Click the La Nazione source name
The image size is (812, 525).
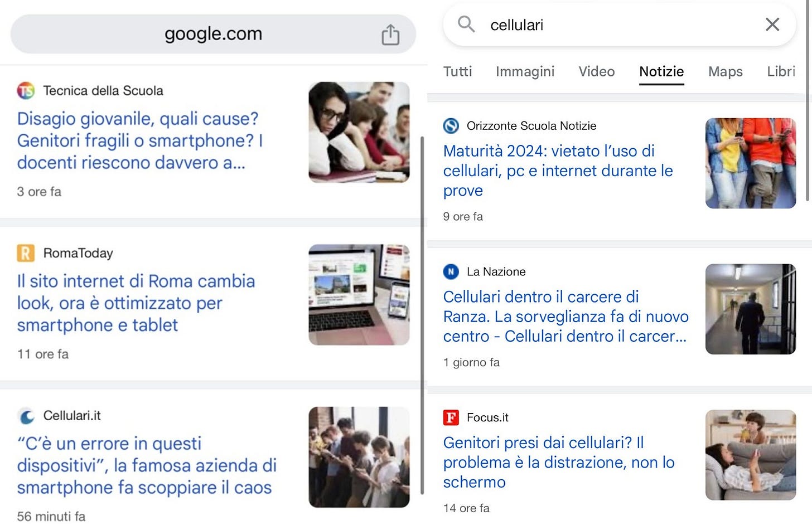[x=496, y=271]
